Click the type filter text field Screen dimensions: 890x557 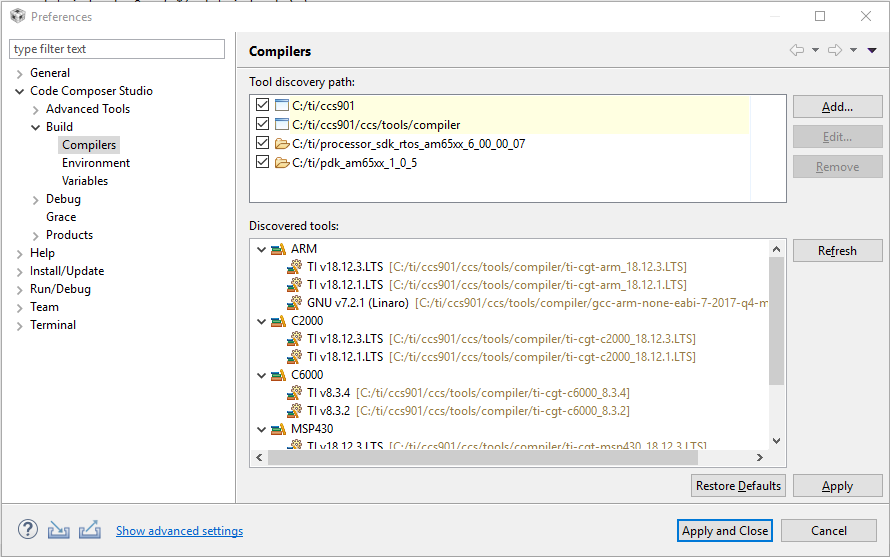pyautogui.click(x=117, y=49)
